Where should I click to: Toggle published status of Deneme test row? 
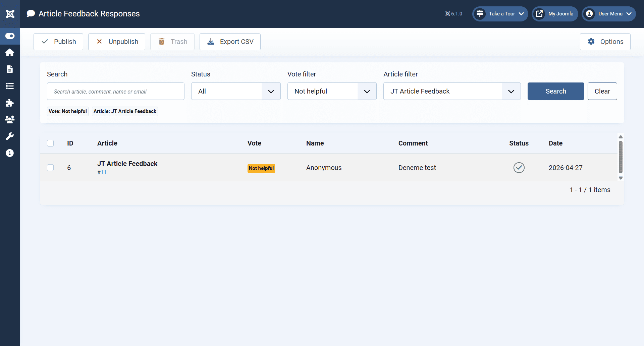click(x=519, y=168)
